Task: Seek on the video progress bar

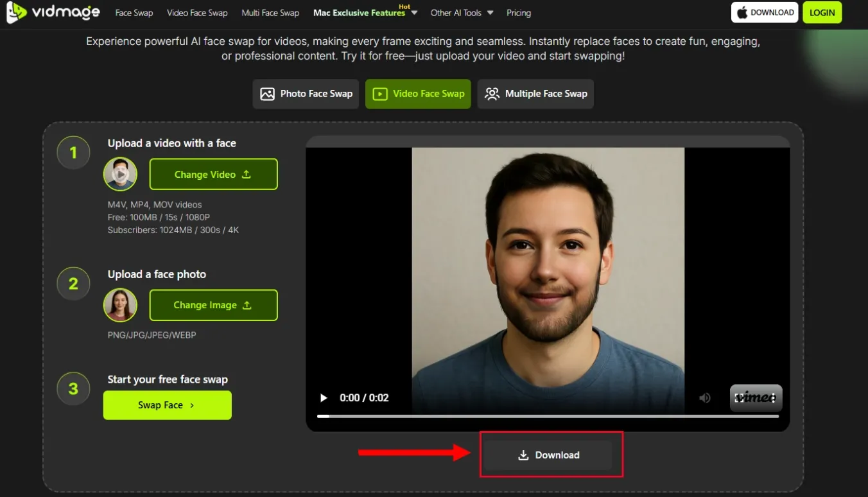Action: [548, 416]
